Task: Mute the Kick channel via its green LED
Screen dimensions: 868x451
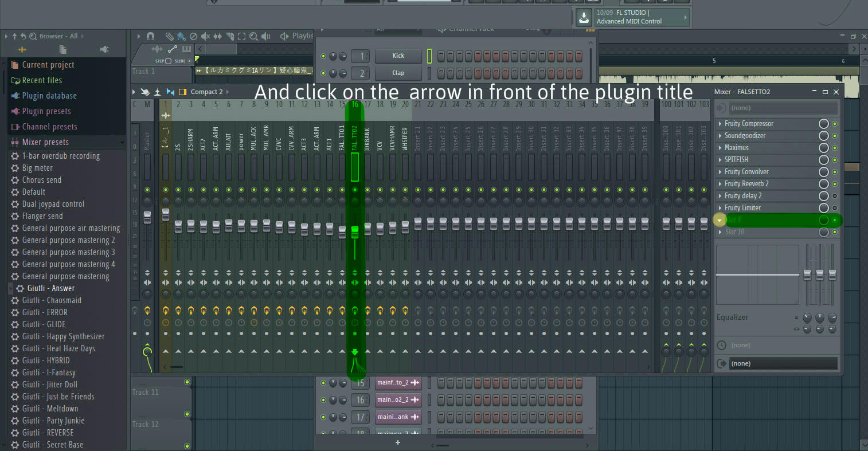Action: (323, 56)
